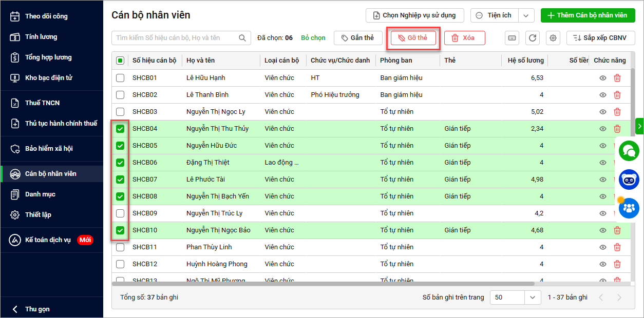The width and height of the screenshot is (644, 318).
Task: Click Thêm Cán bộ nhân viên button
Action: pos(588,15)
